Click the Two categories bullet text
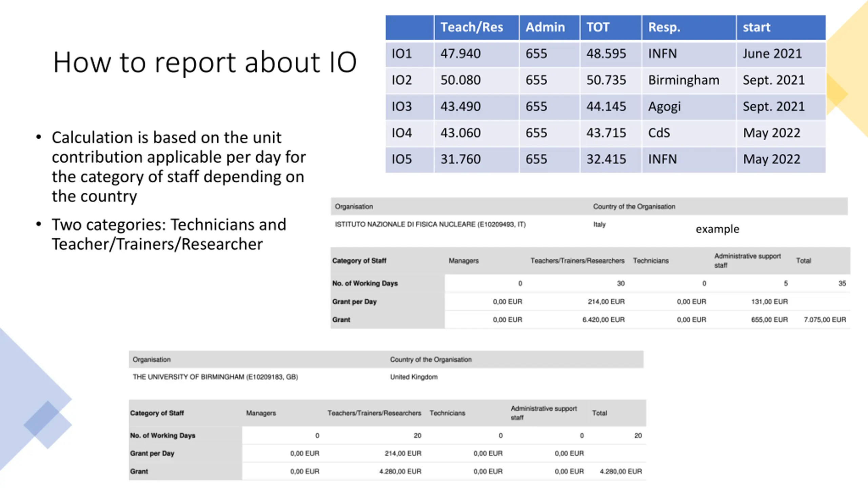This screenshot has height=488, width=868. [169, 235]
